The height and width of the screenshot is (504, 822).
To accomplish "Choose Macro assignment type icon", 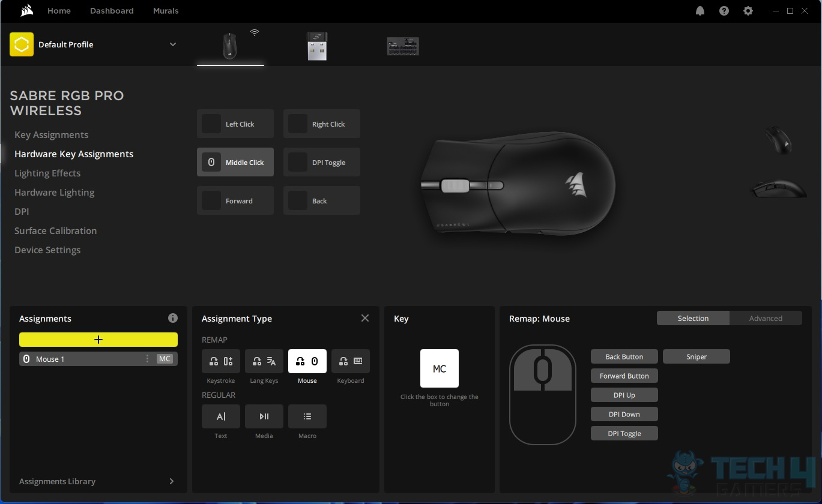I will [x=307, y=416].
